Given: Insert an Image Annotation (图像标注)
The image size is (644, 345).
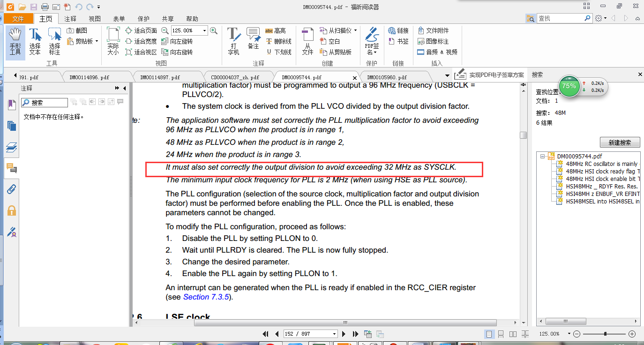Looking at the screenshot, I should pyautogui.click(x=433, y=41).
